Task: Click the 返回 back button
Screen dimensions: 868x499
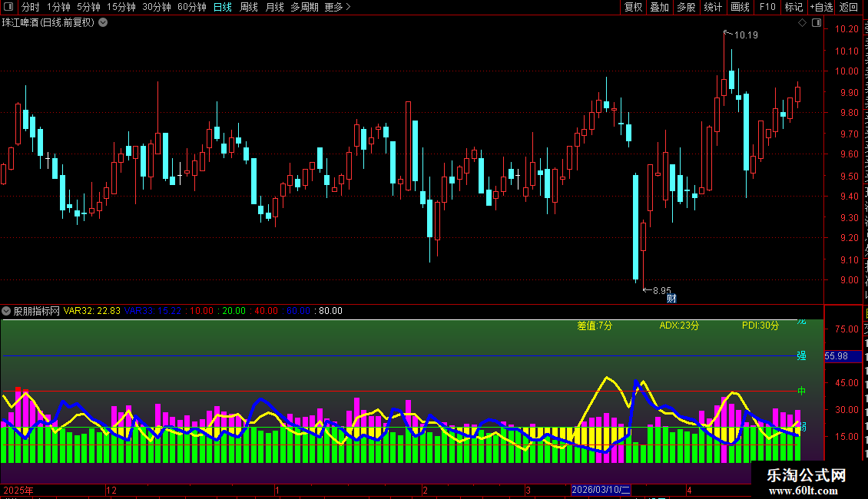Action: pos(848,7)
